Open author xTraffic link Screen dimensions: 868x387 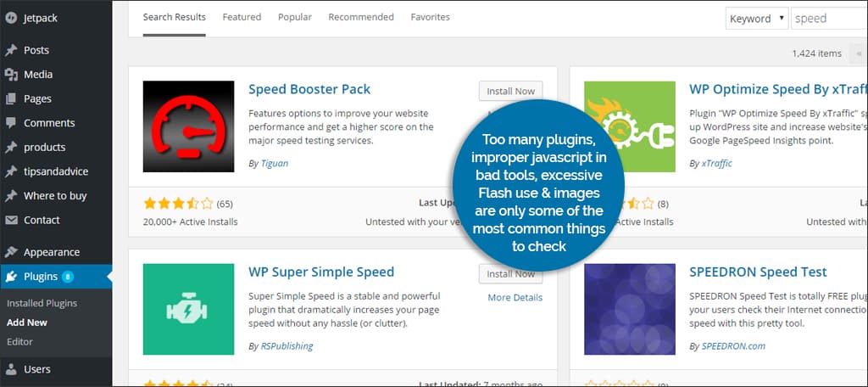click(x=717, y=164)
